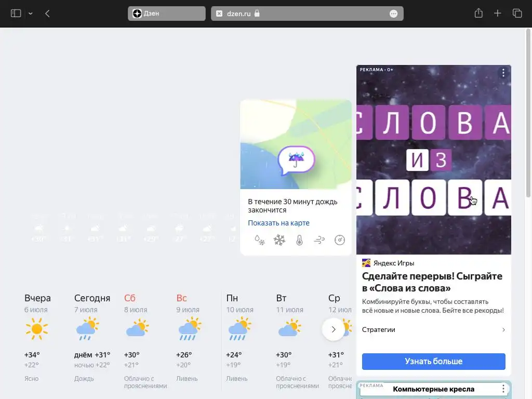Image resolution: width=532 pixels, height=399 pixels.
Task: Advance the forecast with the right arrow
Action: [x=334, y=329]
